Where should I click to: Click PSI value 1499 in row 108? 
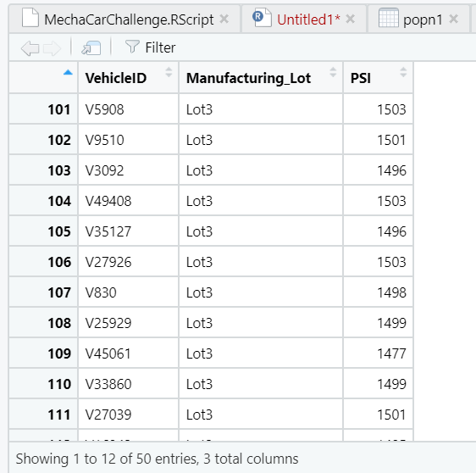[379, 323]
